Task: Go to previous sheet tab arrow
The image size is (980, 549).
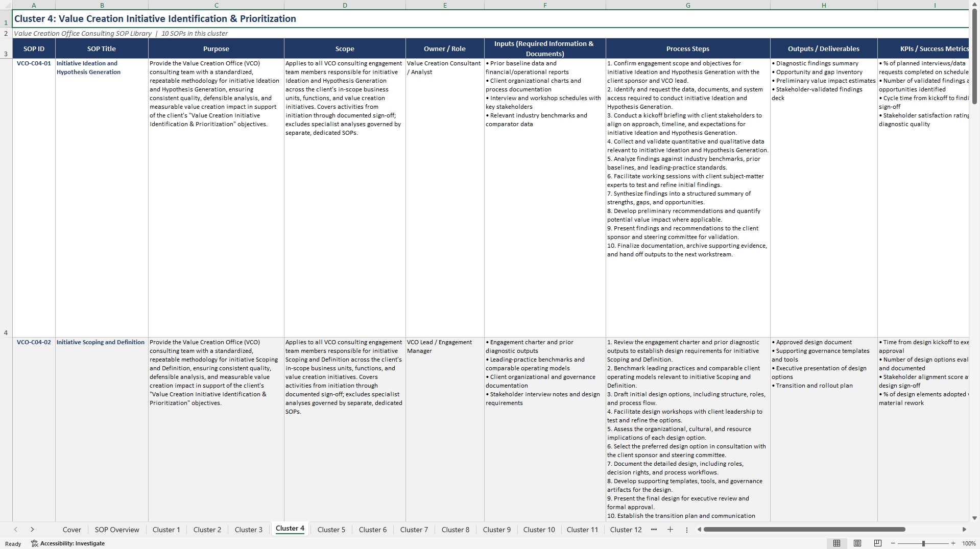Action: [x=16, y=530]
